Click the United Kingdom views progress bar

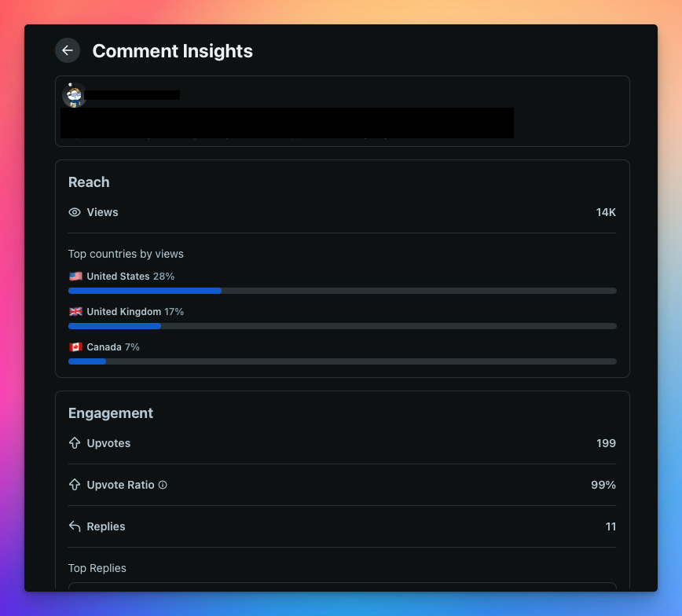343,326
